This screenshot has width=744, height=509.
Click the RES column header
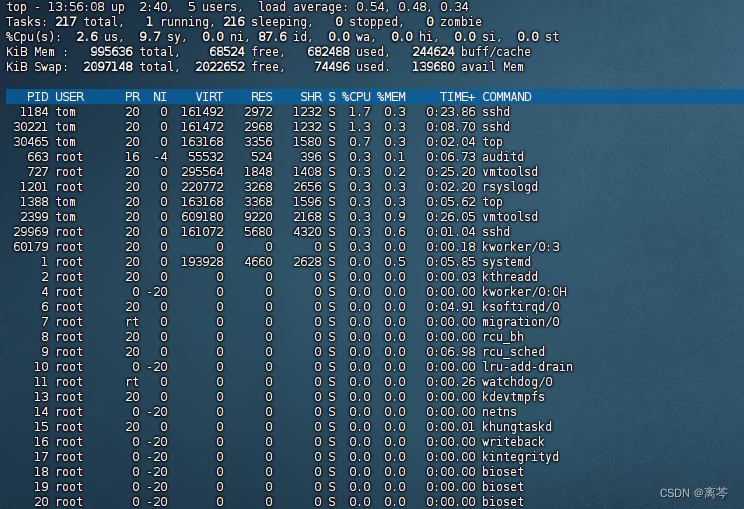[261, 97]
